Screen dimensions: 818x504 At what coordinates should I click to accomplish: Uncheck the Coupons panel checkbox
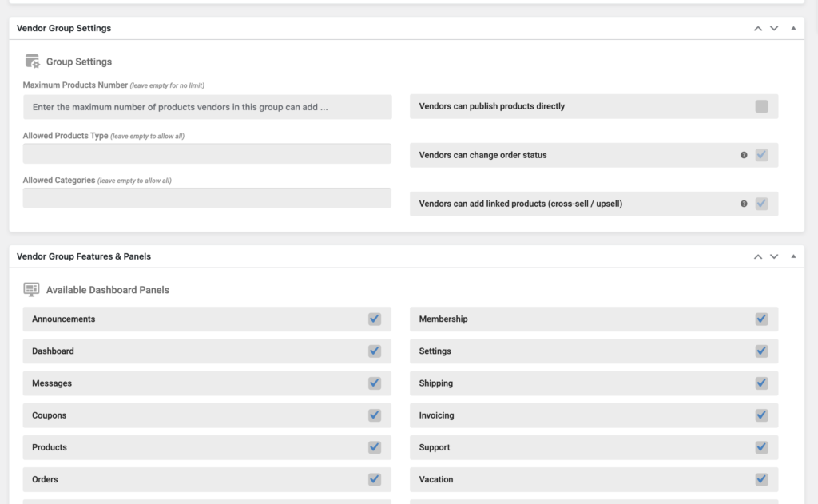coord(375,415)
